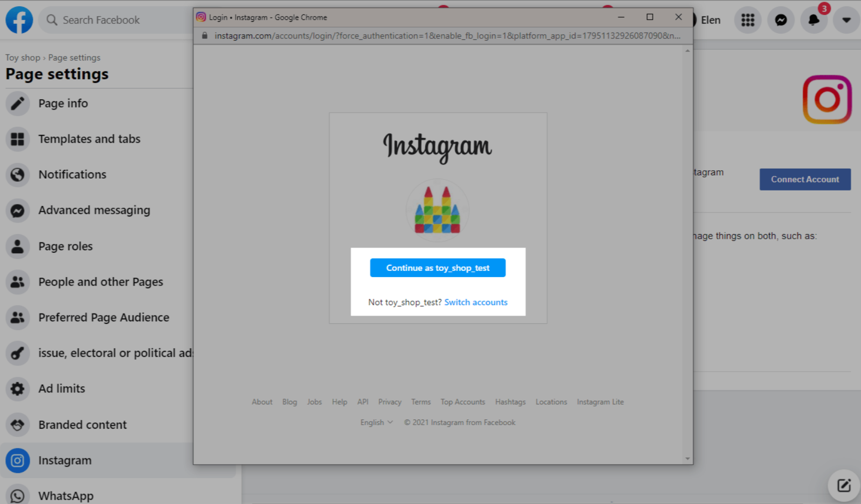Open the Terms footer link
The image size is (861, 504).
(421, 402)
